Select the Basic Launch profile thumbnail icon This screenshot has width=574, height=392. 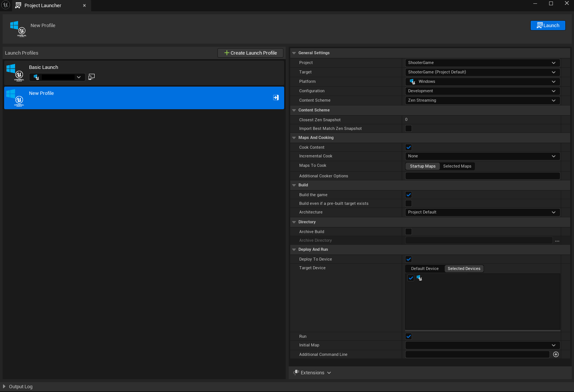pos(15,72)
